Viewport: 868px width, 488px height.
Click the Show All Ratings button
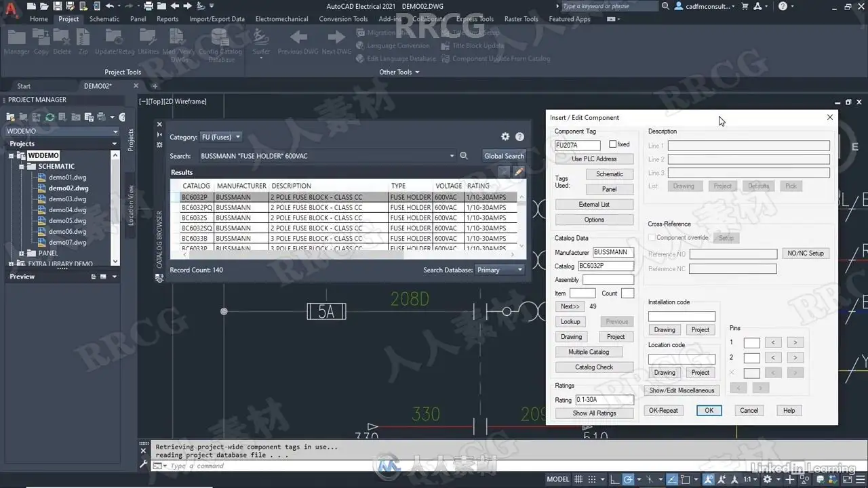click(594, 413)
